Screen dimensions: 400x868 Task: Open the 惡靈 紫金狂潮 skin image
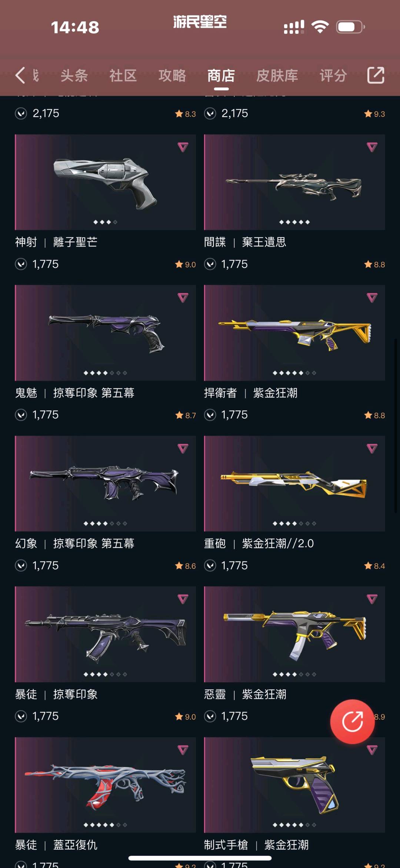294,634
